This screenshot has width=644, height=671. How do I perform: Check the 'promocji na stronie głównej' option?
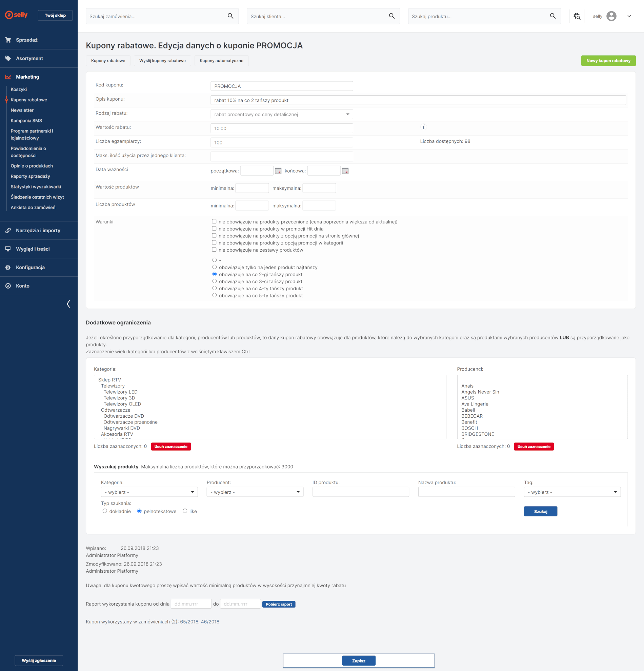[214, 236]
